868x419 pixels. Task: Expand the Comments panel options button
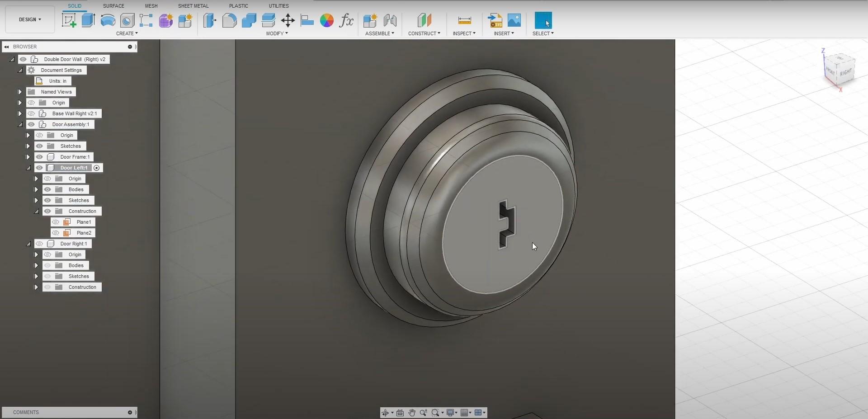coord(130,412)
